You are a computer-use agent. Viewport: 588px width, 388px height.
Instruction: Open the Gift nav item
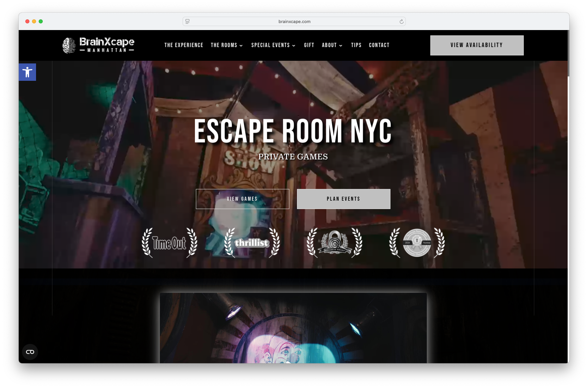[x=309, y=45]
